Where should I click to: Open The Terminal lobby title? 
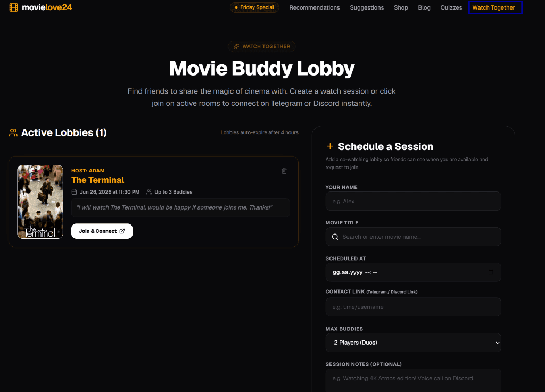[x=98, y=180]
